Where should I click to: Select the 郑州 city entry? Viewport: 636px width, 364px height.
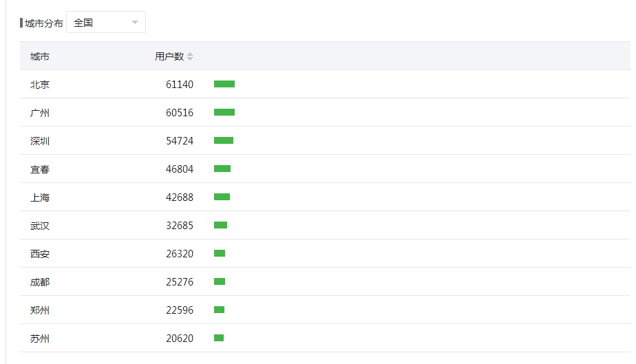click(x=40, y=310)
